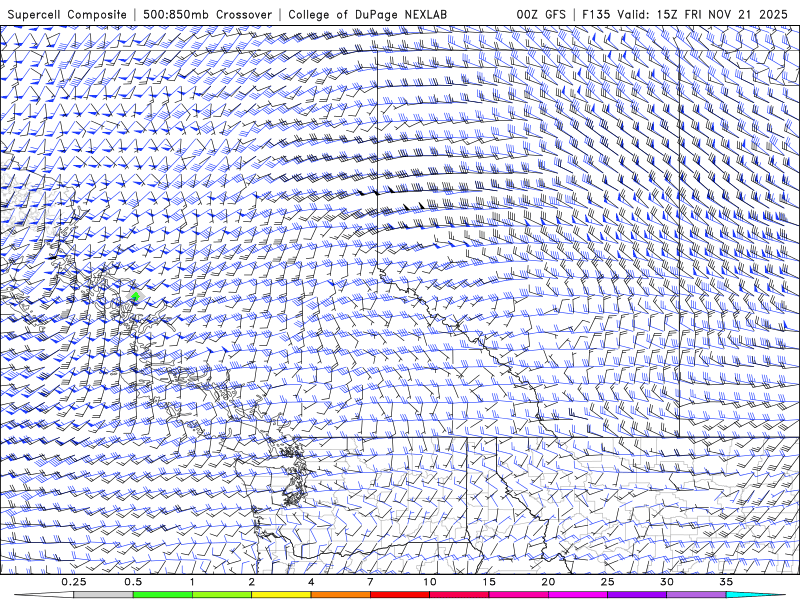Screen dimensions: 800x600
Task: Click the '30' legend value
Action: 666,582
